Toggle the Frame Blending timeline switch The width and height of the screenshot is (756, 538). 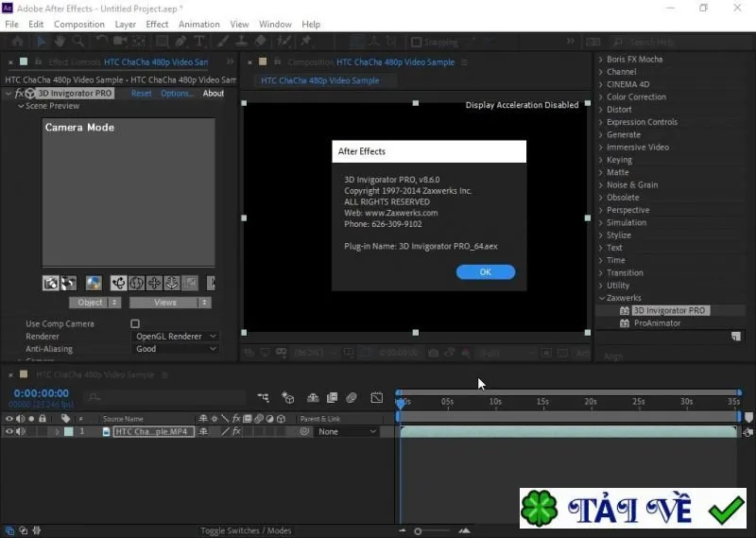click(333, 397)
